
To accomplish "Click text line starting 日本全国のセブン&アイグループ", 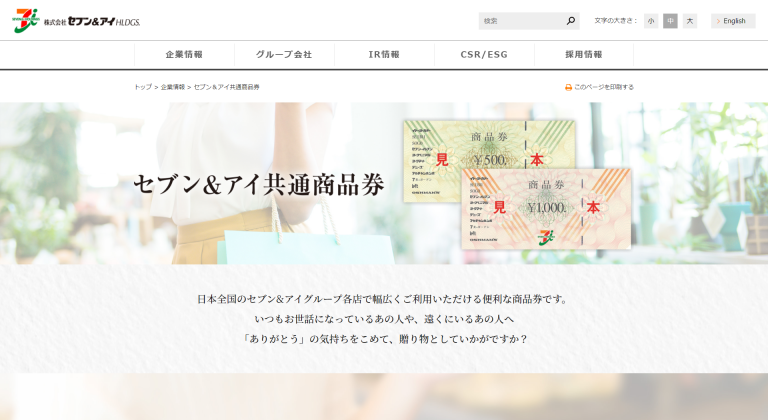I will [383, 299].
